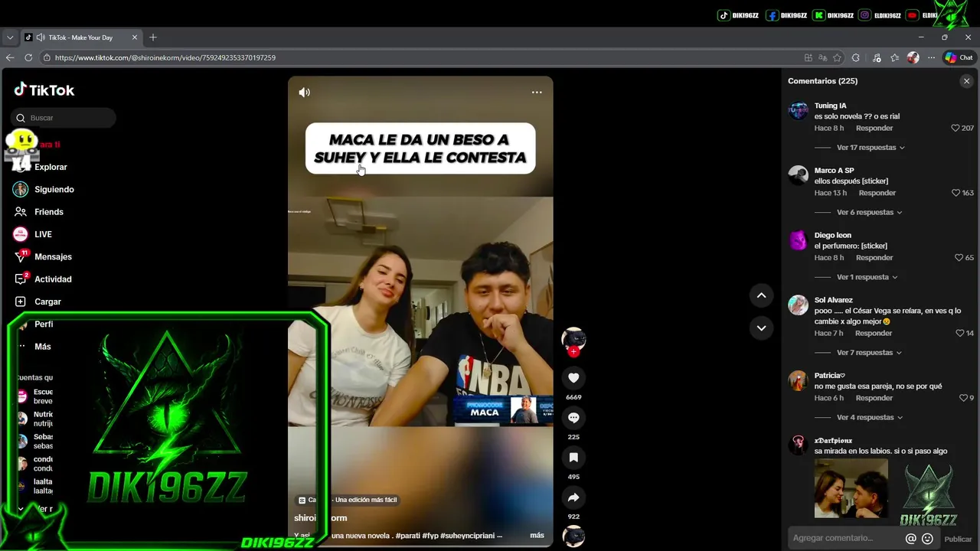Open Siguiendo feed
Image resolution: width=980 pixels, height=551 pixels.
pos(44,189)
